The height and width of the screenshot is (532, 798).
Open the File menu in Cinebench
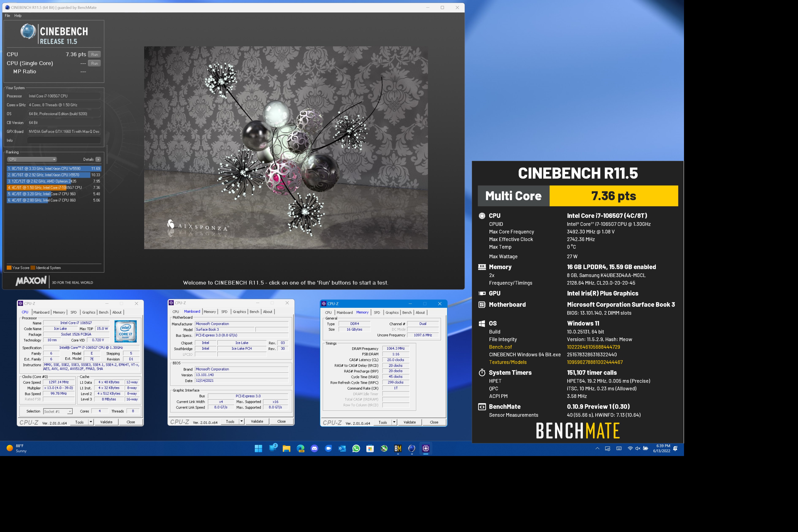tap(7, 16)
